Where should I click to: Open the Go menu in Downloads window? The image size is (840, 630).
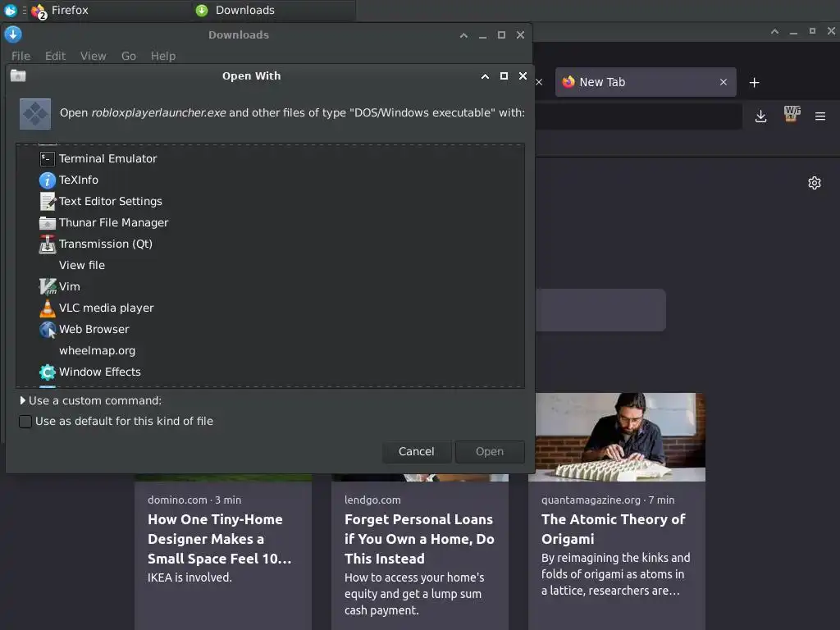coord(129,56)
